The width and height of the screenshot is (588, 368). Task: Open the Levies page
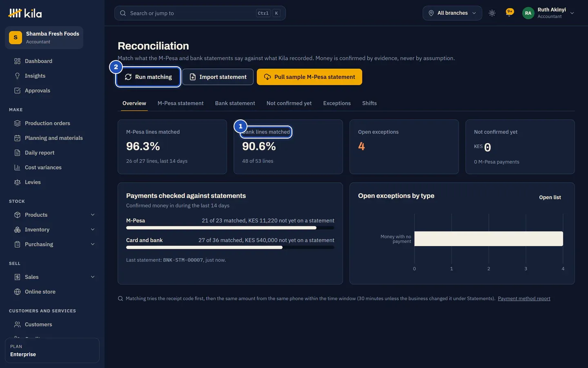click(x=52, y=182)
